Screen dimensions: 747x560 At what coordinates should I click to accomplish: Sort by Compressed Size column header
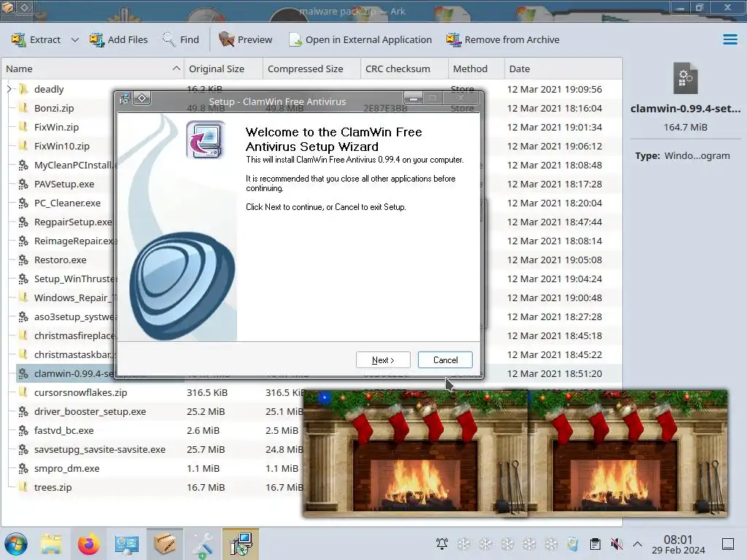click(x=311, y=69)
